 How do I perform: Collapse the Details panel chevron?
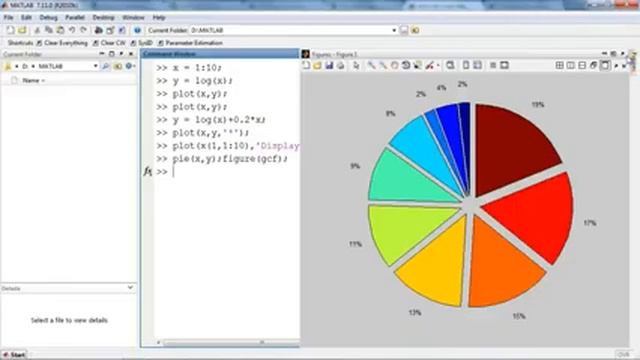point(130,288)
